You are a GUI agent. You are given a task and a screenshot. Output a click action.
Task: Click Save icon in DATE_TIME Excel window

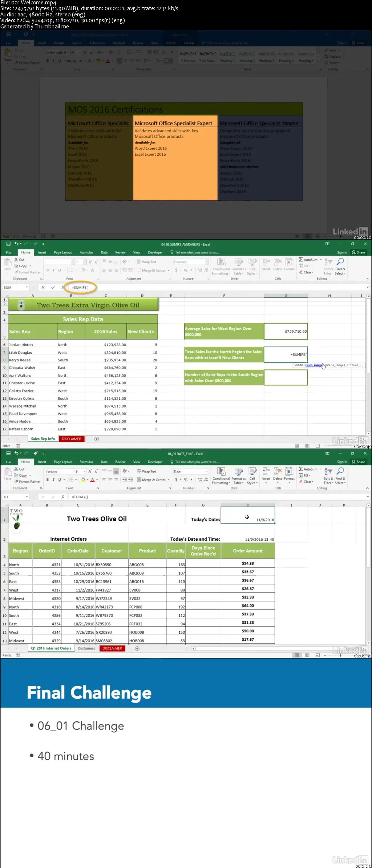coord(8,453)
